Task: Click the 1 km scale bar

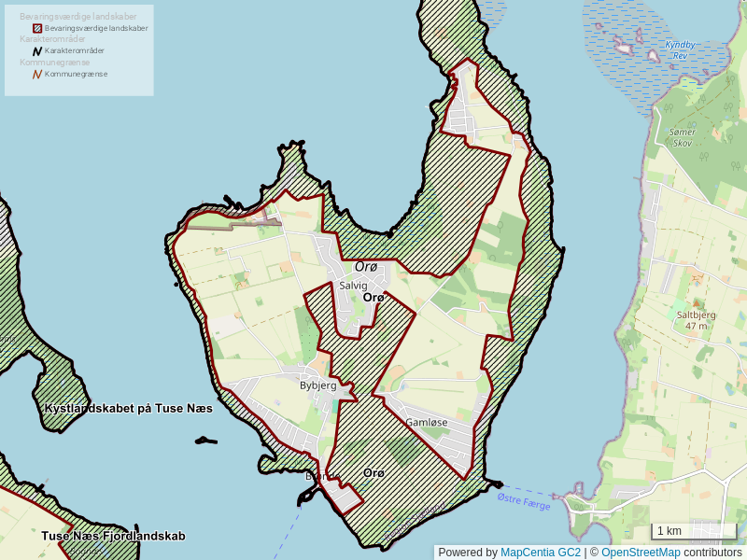Action: coord(694,531)
